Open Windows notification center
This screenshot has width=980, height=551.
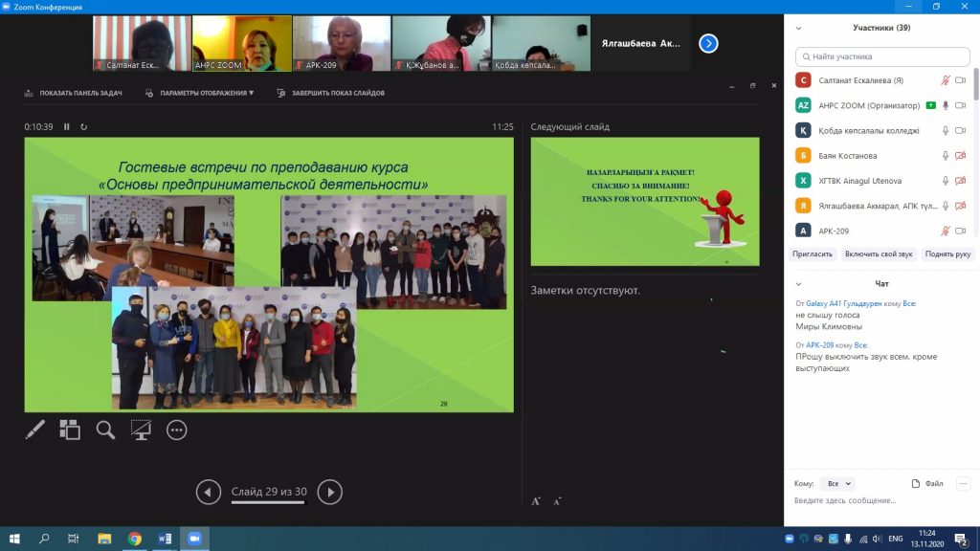point(962,539)
